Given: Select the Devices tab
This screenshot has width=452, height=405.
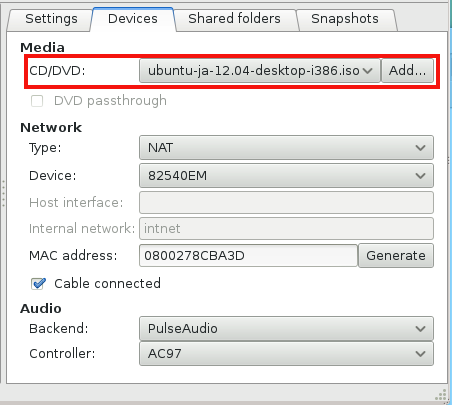Looking at the screenshot, I should click(133, 19).
